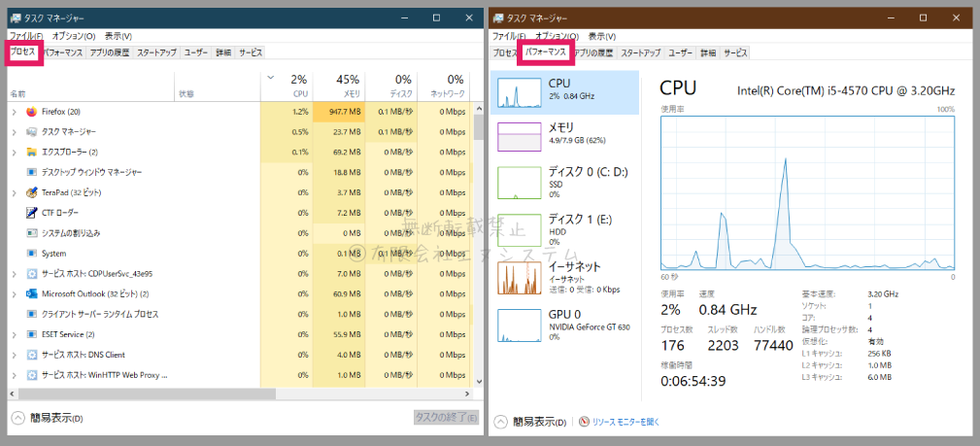Switch to スタートアップ tab in left window
The image size is (980, 446).
[156, 53]
